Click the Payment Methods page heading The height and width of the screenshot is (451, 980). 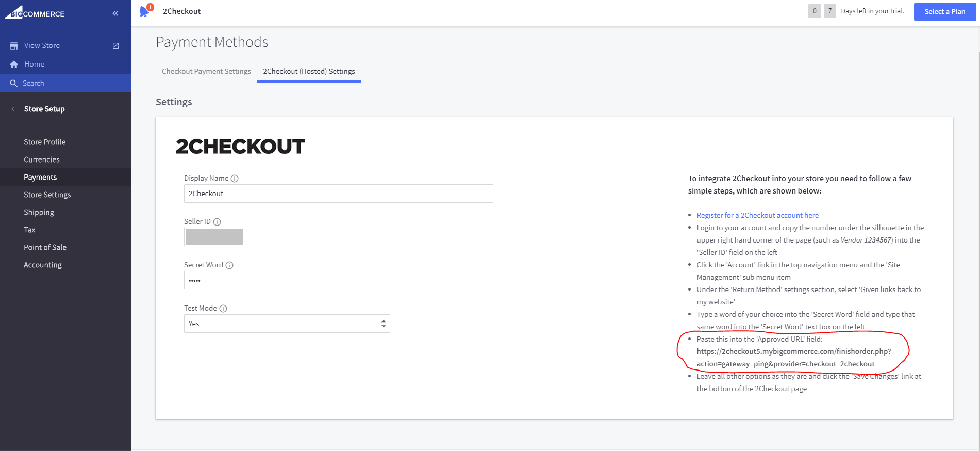click(212, 42)
